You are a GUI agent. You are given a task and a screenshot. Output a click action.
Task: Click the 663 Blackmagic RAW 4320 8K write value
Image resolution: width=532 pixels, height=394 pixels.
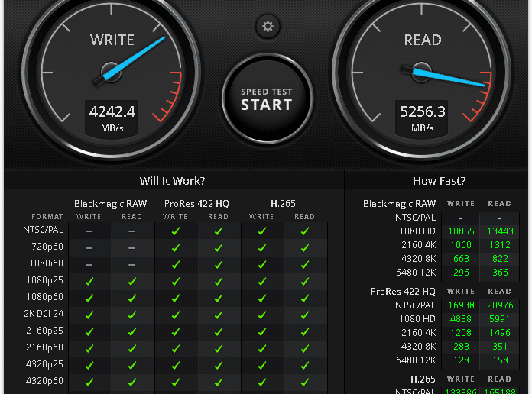pyautogui.click(x=461, y=259)
